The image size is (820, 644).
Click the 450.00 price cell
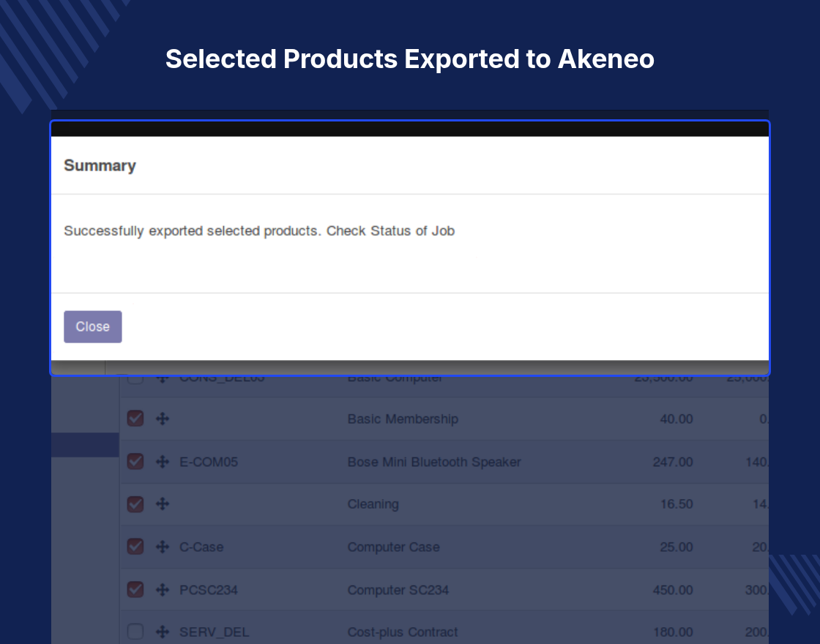pos(673,590)
